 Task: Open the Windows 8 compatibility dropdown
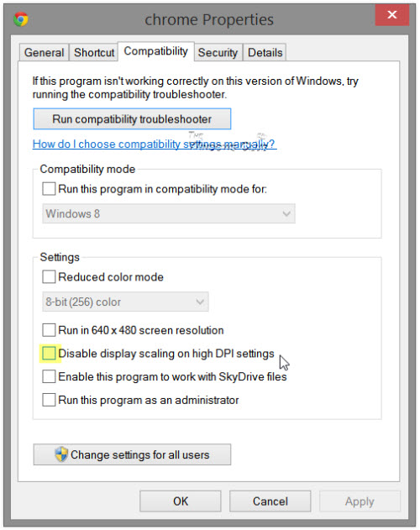[169, 213]
